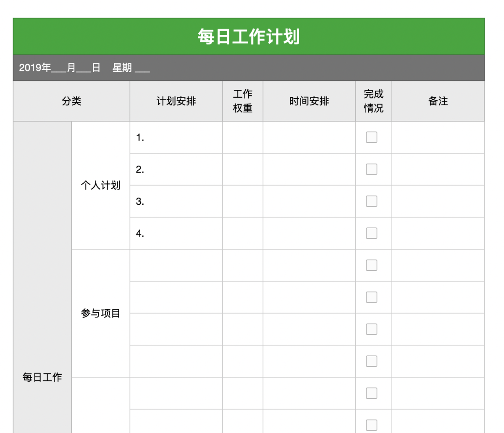Viewport: 504px width, 433px height.
Task: Select the 完成情况 header cell
Action: coord(373,101)
